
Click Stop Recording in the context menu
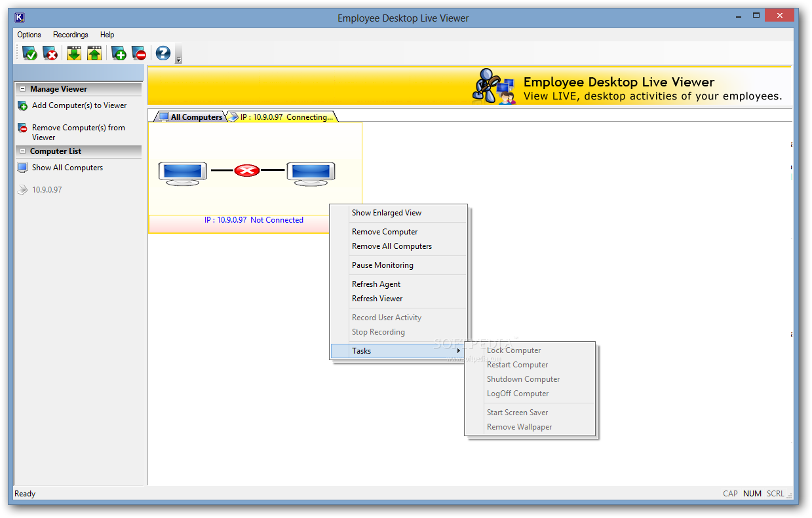point(398,332)
